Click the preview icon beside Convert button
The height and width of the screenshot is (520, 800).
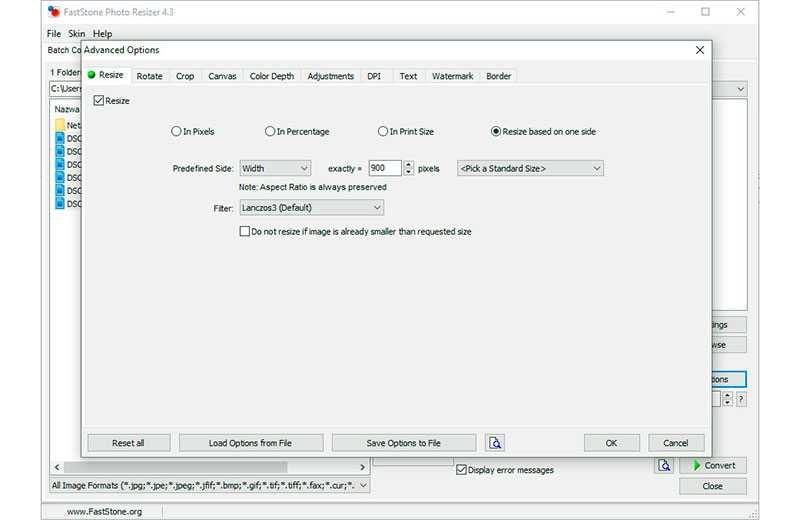pos(664,465)
